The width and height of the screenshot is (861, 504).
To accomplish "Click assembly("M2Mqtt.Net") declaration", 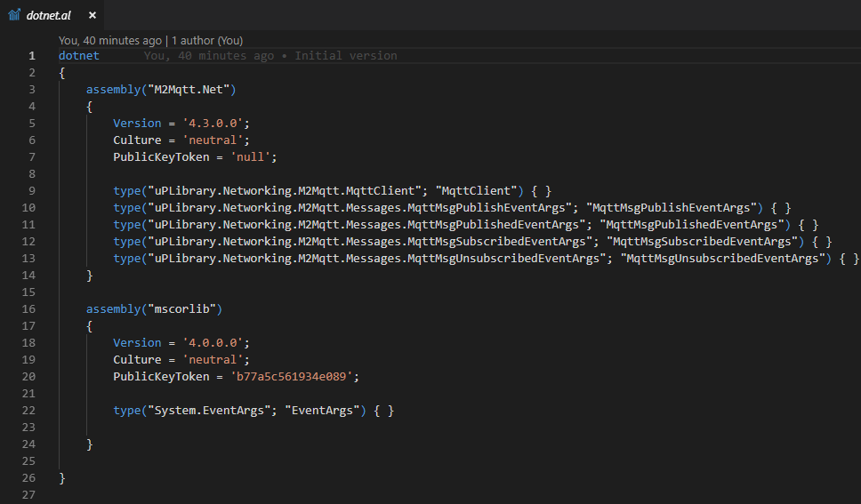I will point(161,90).
